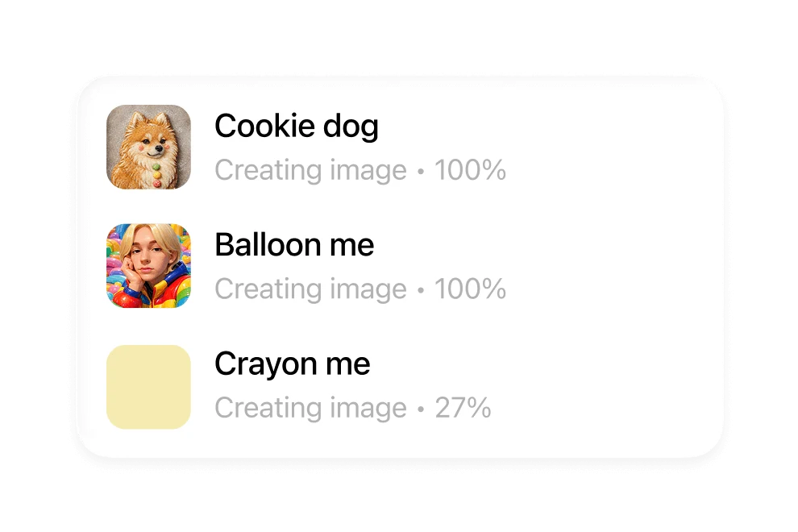Select the Crayon me title label
The height and width of the screenshot is (532, 798).
[291, 364]
